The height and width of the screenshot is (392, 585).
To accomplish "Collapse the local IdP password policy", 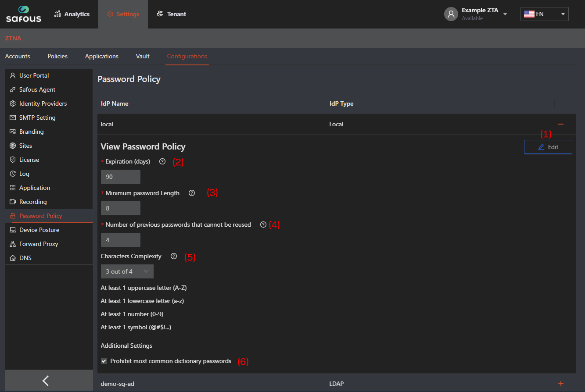I will tap(560, 124).
